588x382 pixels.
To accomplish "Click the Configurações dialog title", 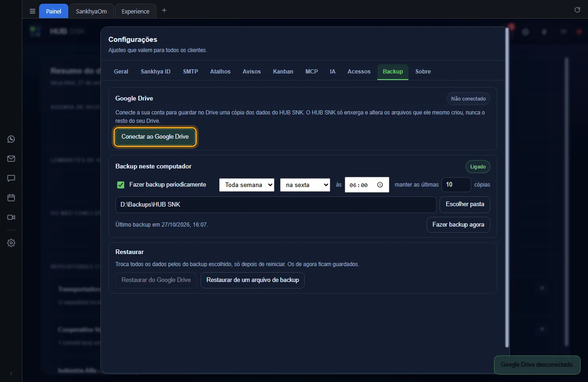I will coord(133,40).
